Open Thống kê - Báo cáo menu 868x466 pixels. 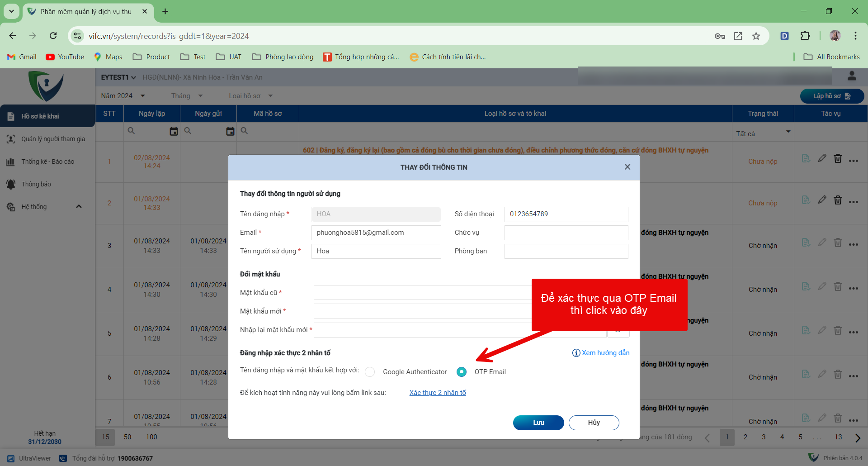pyautogui.click(x=47, y=162)
